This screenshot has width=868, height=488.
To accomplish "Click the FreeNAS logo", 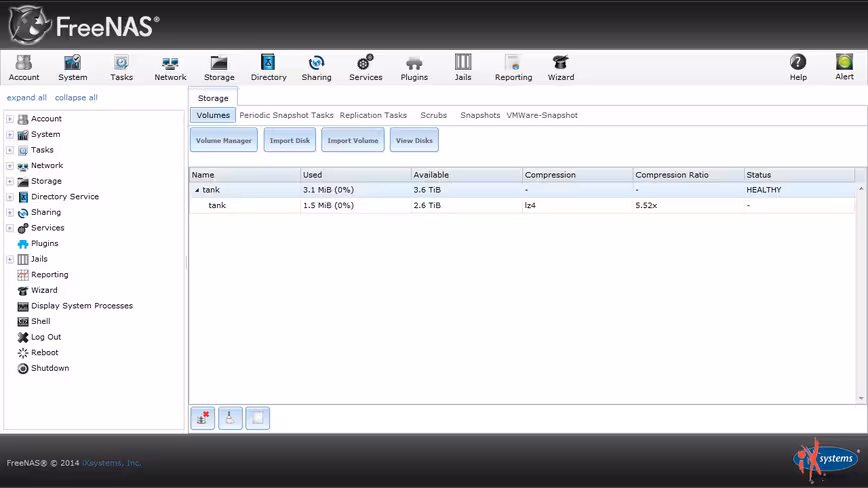I will pos(84,25).
